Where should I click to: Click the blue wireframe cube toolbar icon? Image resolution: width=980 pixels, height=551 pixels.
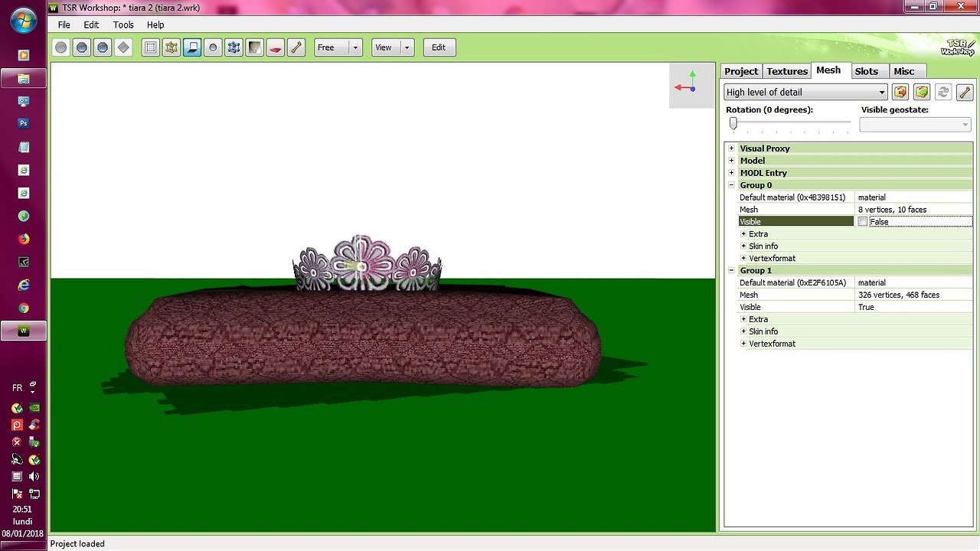(234, 47)
